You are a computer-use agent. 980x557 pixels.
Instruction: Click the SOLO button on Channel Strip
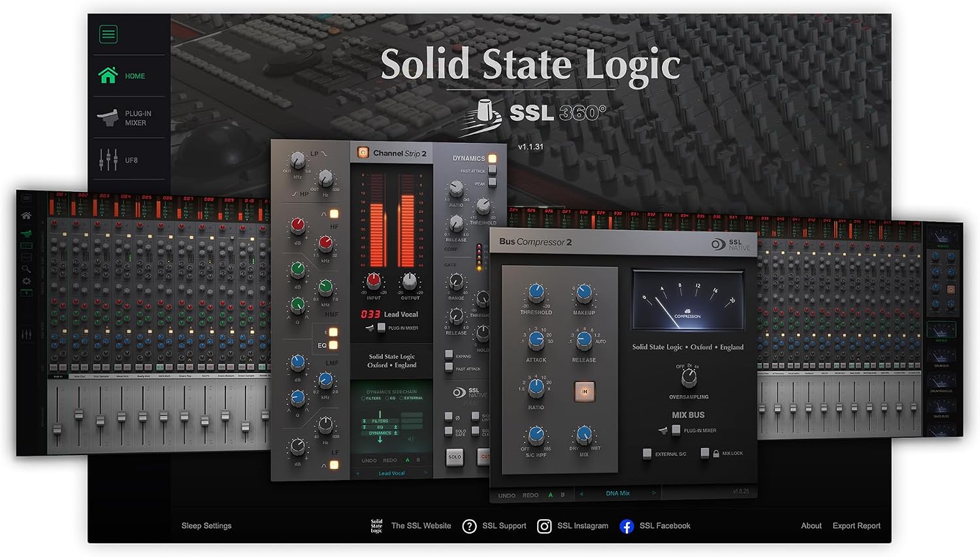(455, 457)
